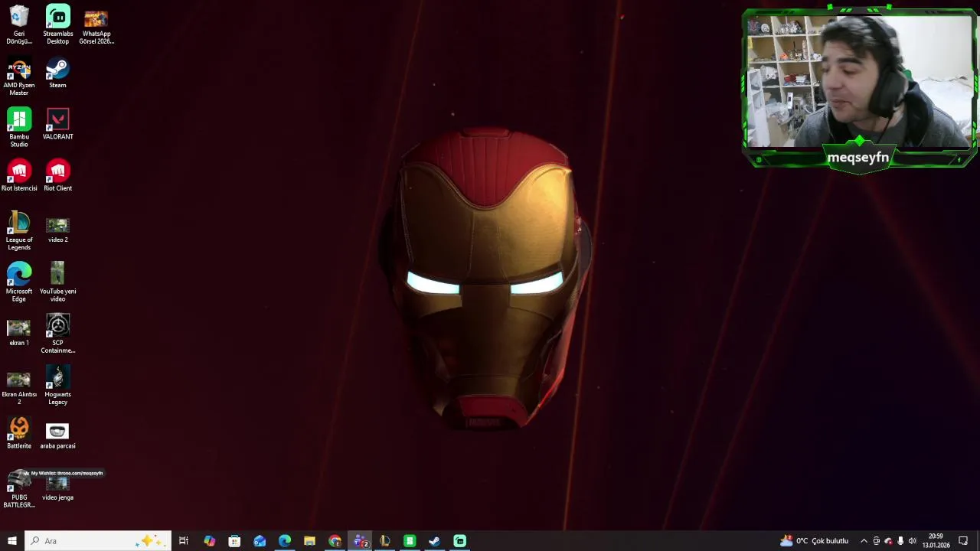Open the Windows Start menu
980x551 pixels.
point(11,541)
